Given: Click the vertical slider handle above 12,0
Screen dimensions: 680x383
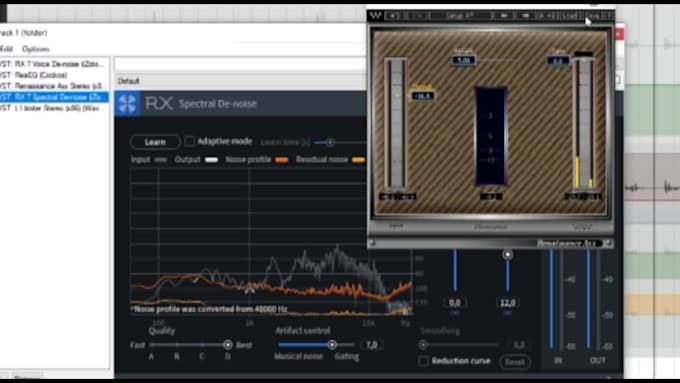Looking at the screenshot, I should [x=507, y=254].
